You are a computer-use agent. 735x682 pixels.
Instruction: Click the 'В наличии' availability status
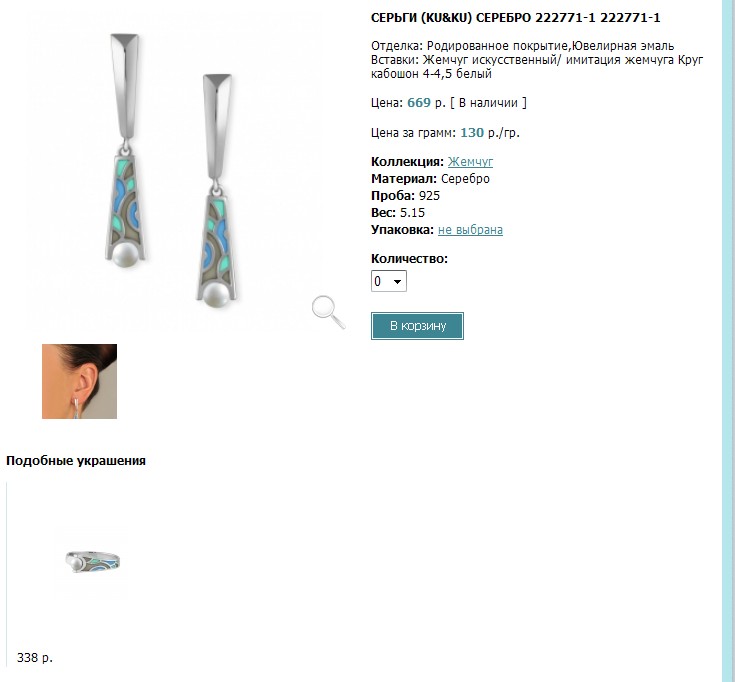point(488,103)
